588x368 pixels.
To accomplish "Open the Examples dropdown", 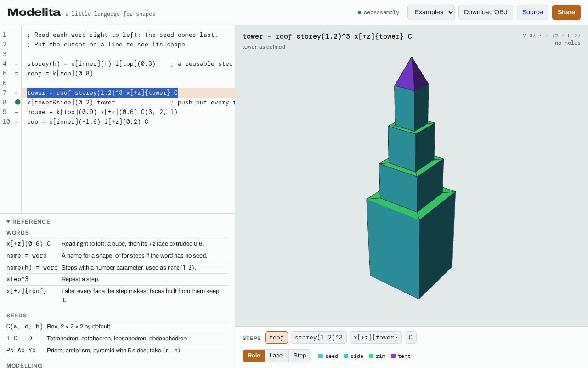I will coord(431,12).
